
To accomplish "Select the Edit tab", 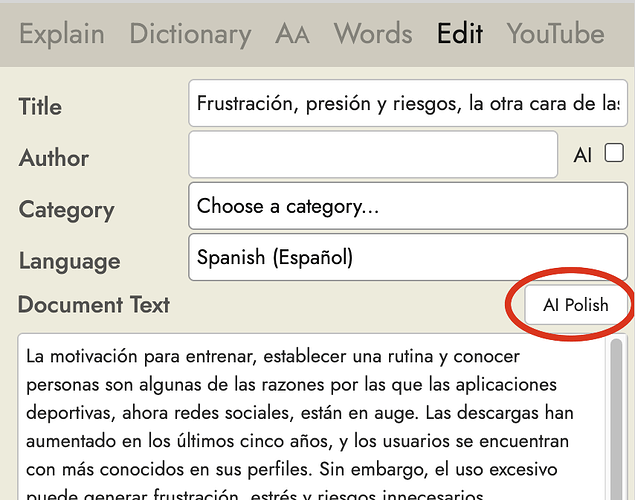I will 460,34.
